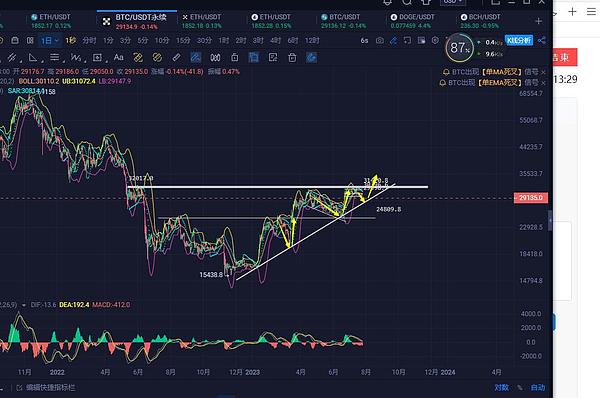This screenshot has height=398, width=600.
Task: Open browser window hamburger menu
Action: pos(591,12)
